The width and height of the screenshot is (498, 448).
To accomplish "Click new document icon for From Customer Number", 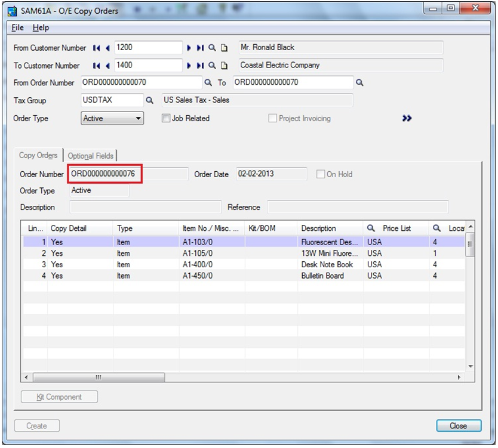I will pyautogui.click(x=225, y=48).
